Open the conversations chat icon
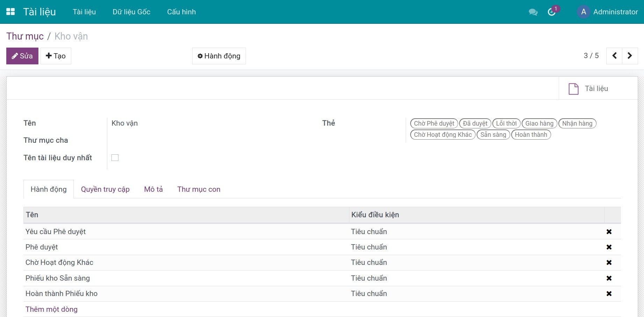The width and height of the screenshot is (644, 317). (533, 12)
